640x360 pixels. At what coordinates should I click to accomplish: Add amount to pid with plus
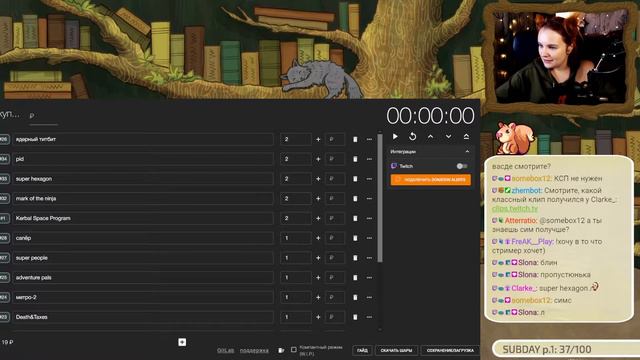point(318,159)
